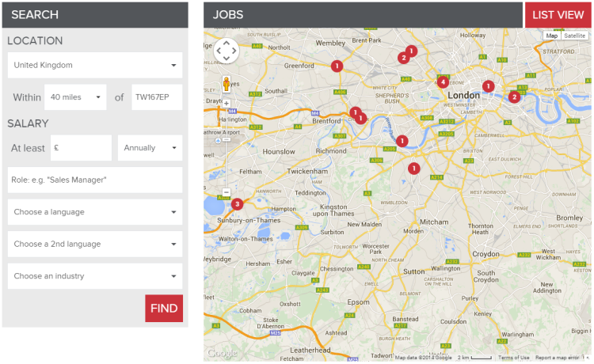This screenshot has width=594, height=364.
Task: Click the Google logo on the map
Action: (x=222, y=353)
